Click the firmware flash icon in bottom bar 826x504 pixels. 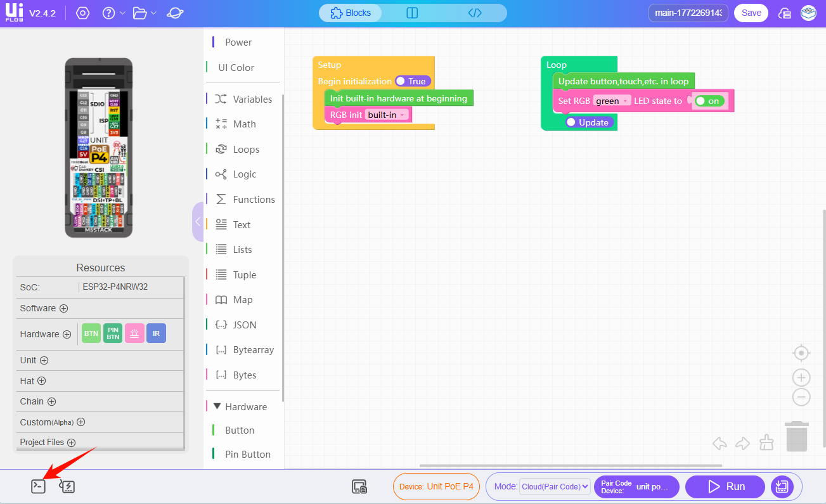67,486
